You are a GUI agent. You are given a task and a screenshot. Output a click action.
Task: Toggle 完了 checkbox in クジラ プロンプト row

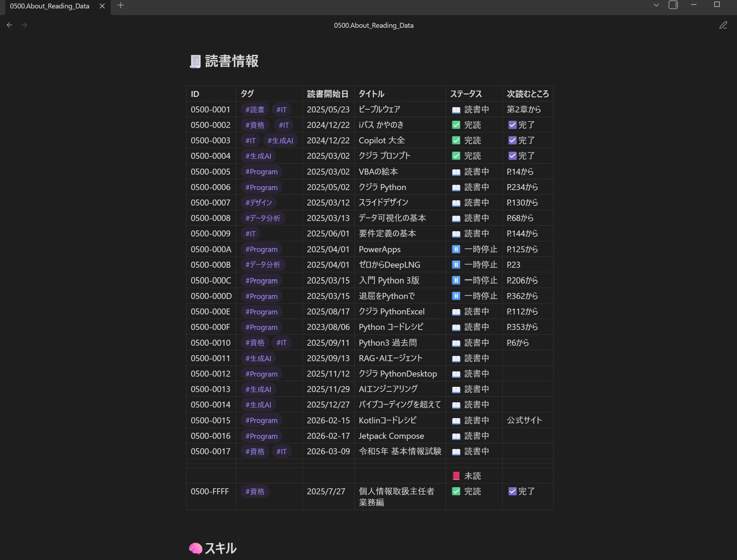[512, 156]
